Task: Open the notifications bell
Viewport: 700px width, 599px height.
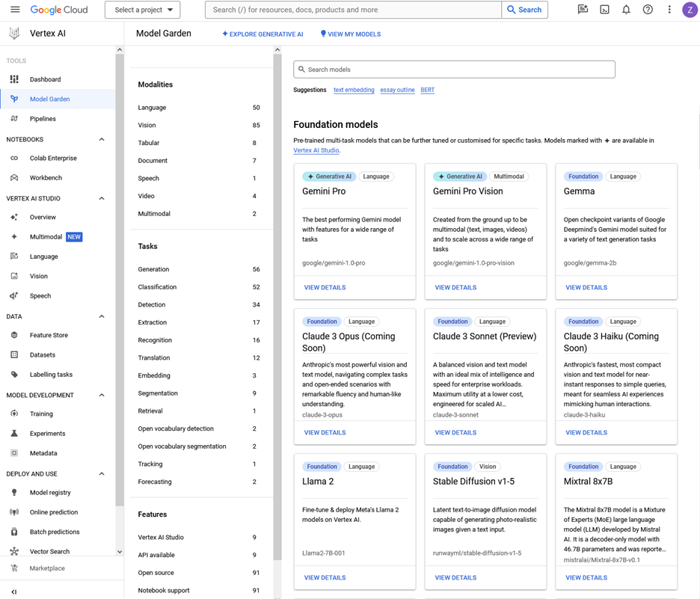Action: coord(627,10)
